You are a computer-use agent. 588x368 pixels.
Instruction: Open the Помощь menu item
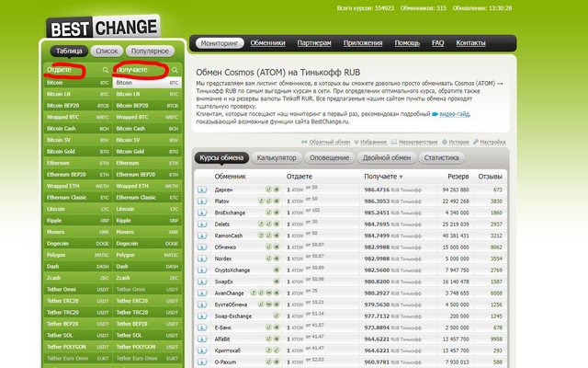[407, 43]
